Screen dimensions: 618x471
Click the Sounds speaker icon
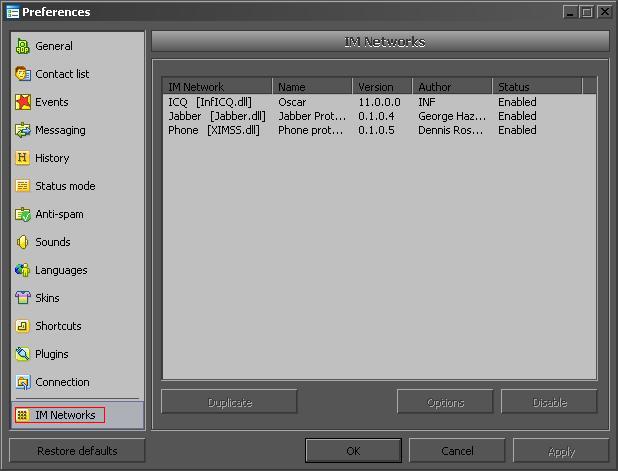pos(22,242)
